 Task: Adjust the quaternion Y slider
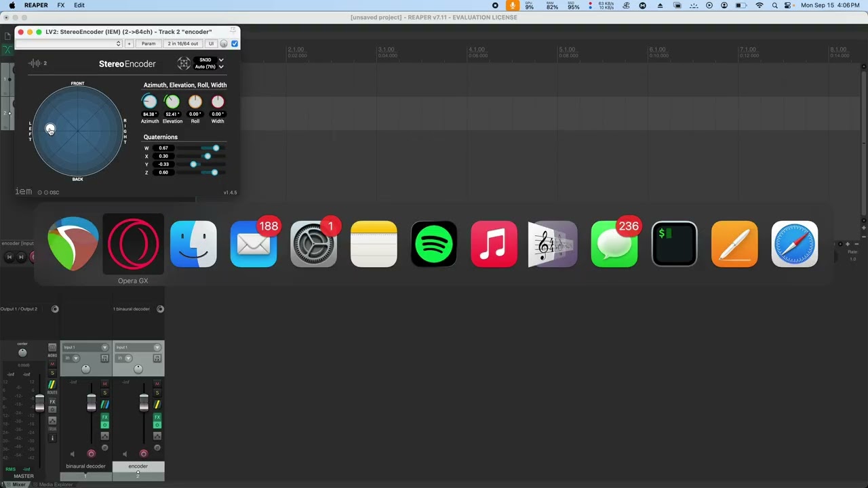pos(200,164)
